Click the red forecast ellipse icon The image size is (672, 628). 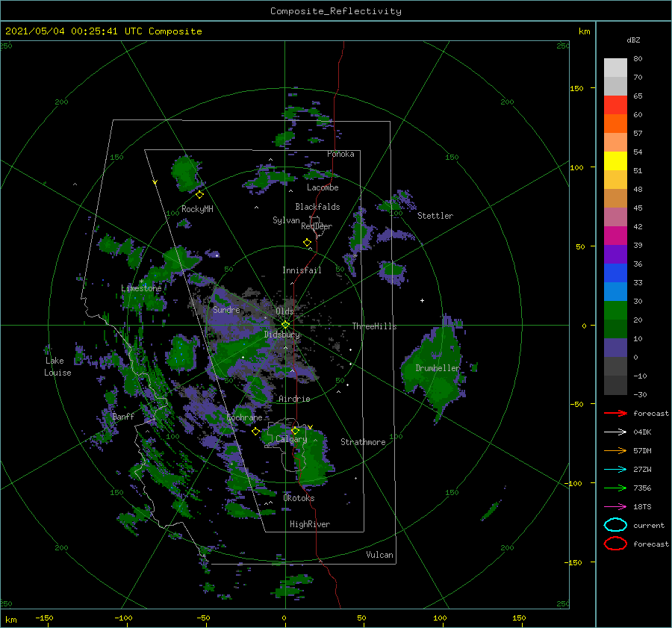pyautogui.click(x=615, y=544)
